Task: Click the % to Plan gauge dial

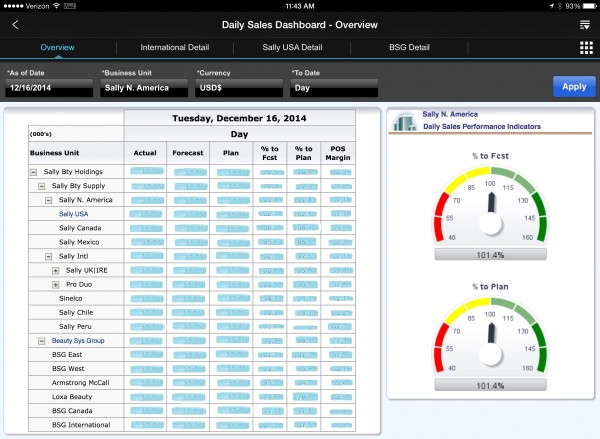Action: (x=491, y=336)
